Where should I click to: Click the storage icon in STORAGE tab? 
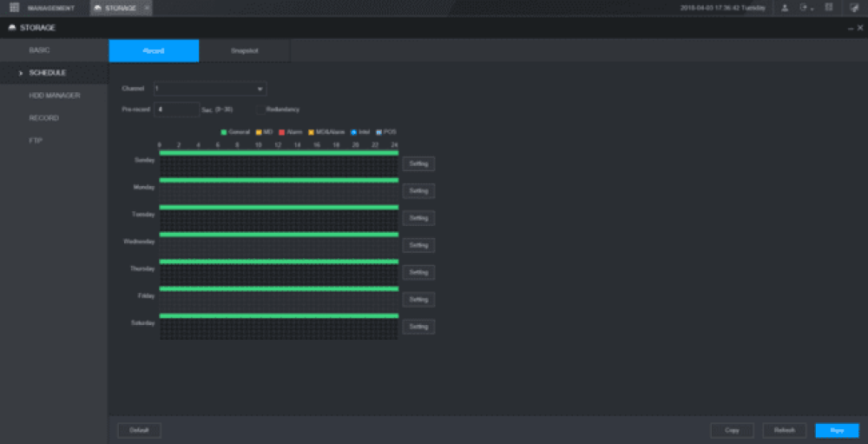98,8
